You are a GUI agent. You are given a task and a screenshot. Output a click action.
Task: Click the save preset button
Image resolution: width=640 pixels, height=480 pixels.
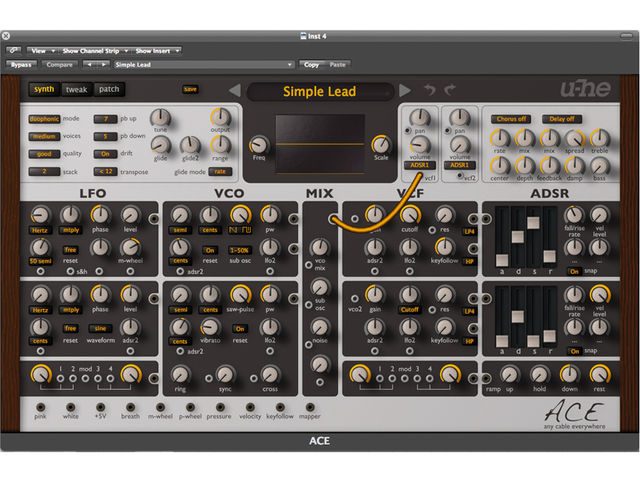click(x=190, y=89)
